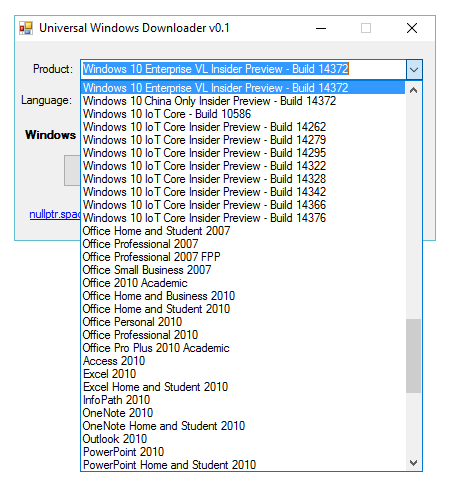Click the list scrollbar down arrow
The image size is (476, 503).
click(413, 463)
